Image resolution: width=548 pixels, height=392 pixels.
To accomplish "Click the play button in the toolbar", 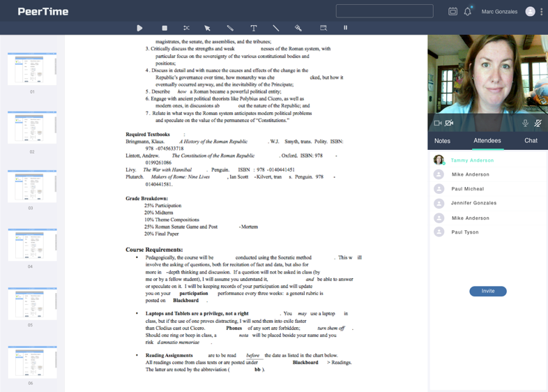I will click(139, 28).
